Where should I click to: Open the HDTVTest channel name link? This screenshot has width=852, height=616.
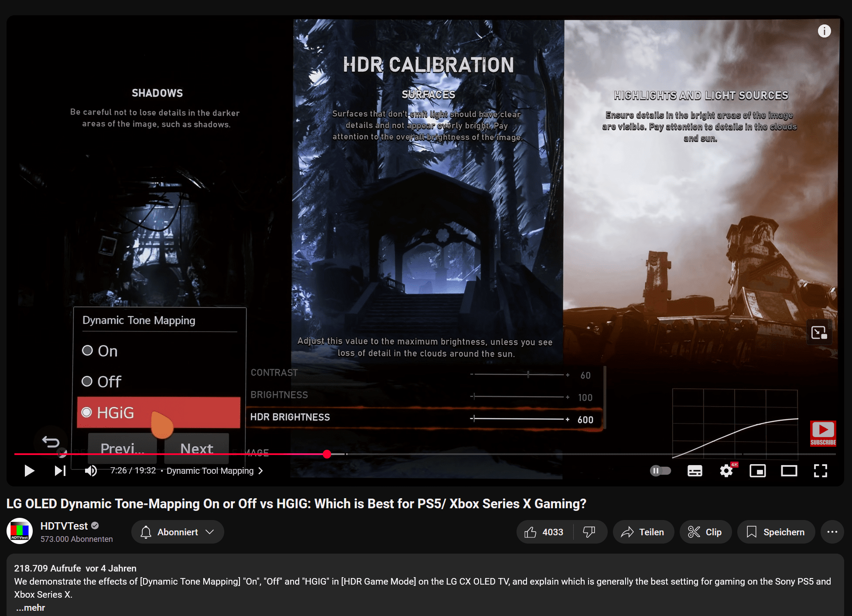pos(64,526)
